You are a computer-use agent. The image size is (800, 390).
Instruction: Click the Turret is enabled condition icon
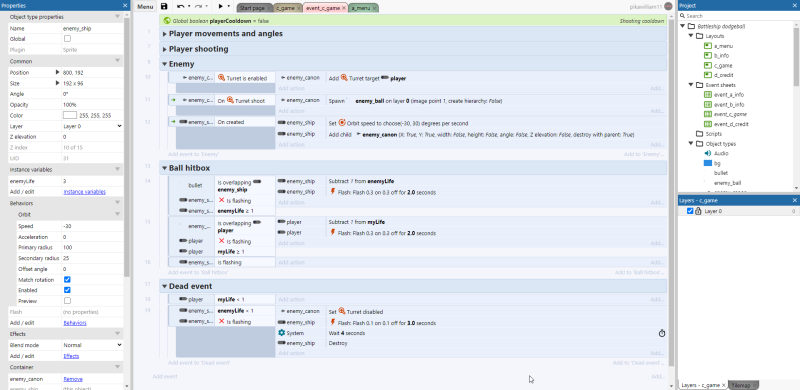(x=221, y=78)
